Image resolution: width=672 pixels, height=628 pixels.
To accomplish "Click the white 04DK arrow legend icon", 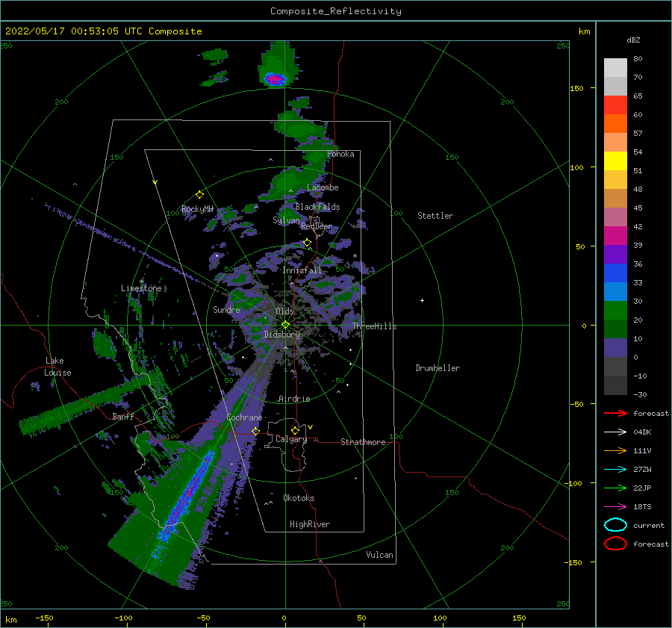I will (615, 432).
